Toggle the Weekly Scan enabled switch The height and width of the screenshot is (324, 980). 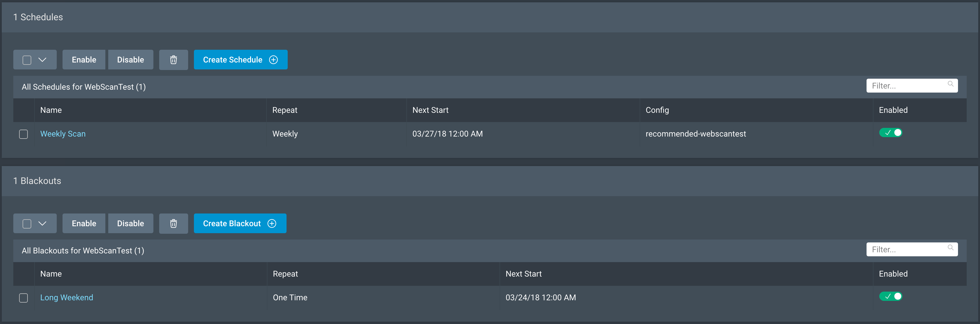point(890,133)
